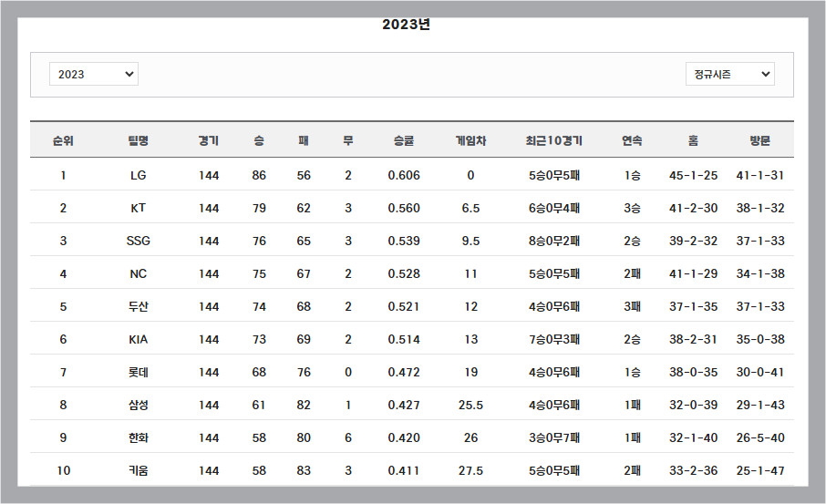
Task: Click 롯데's rank number 7
Action: click(63, 373)
